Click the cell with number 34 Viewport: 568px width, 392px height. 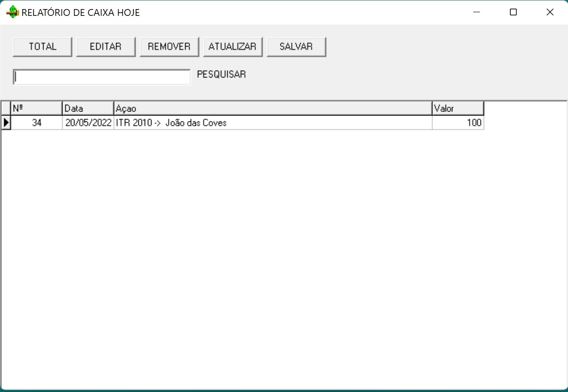[x=36, y=123]
